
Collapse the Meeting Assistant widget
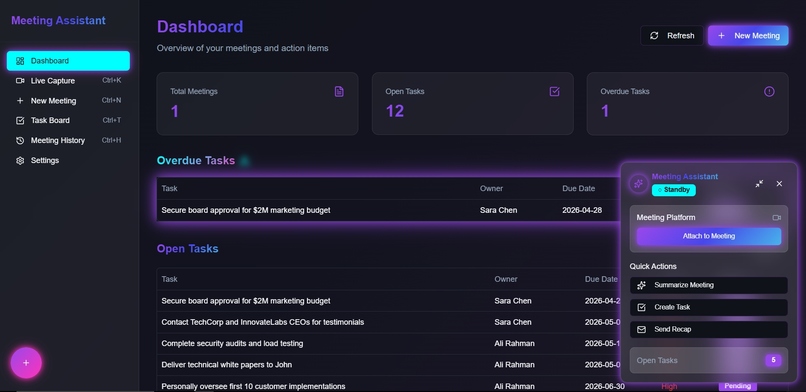(759, 183)
